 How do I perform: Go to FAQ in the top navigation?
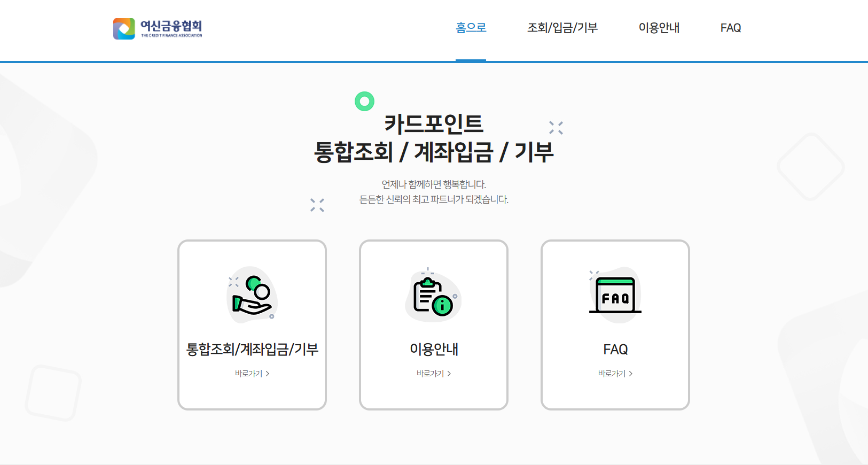click(x=730, y=28)
